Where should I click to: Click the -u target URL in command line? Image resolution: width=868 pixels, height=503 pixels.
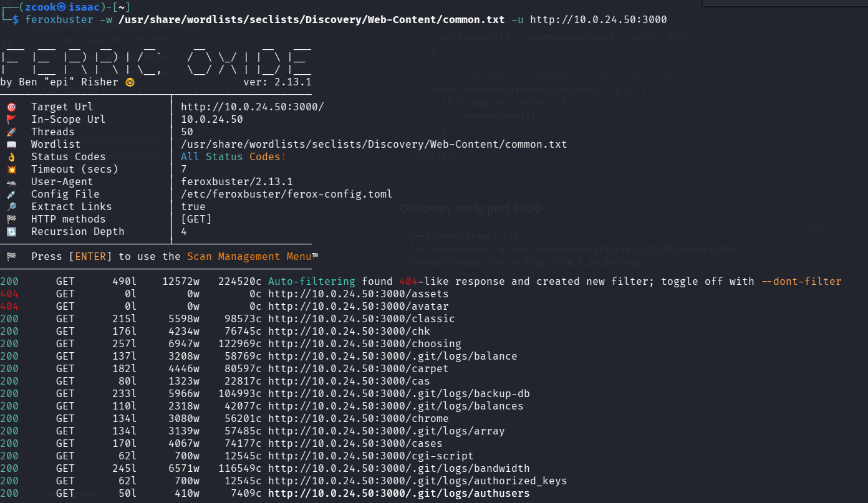599,20
